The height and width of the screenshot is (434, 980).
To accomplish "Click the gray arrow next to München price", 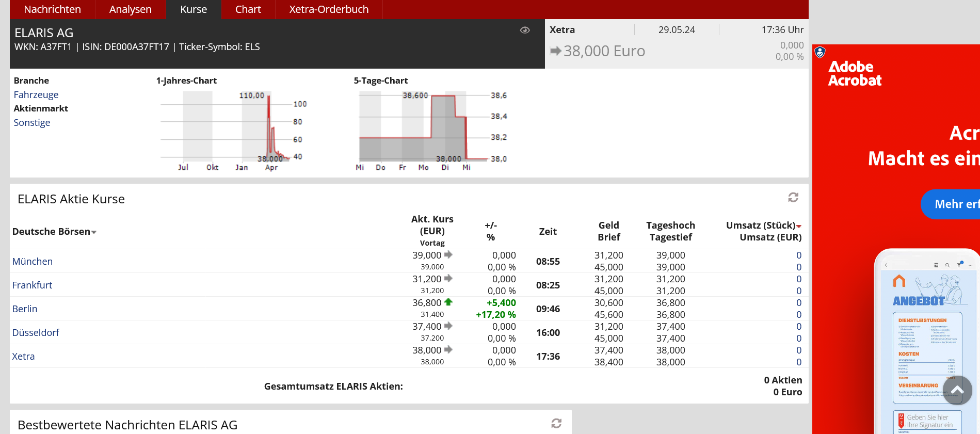I will [x=448, y=255].
